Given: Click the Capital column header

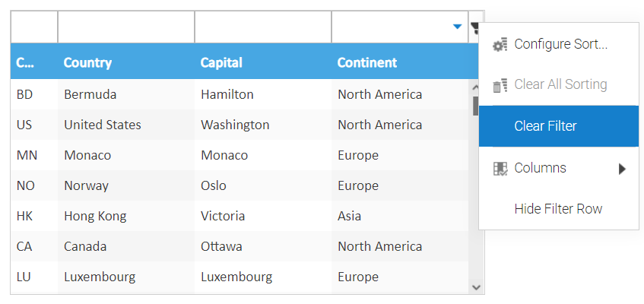Looking at the screenshot, I should 221,63.
